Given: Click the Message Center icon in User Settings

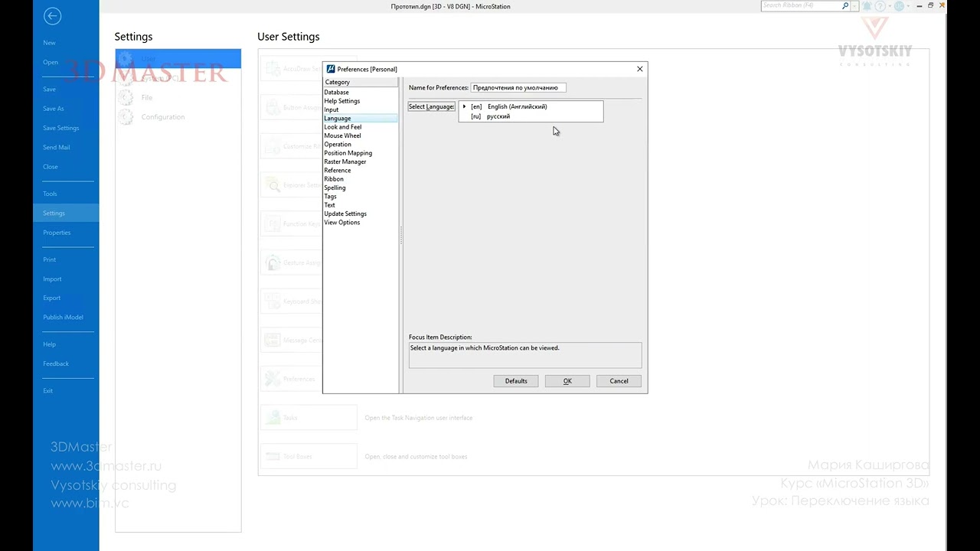Looking at the screenshot, I should [x=273, y=340].
